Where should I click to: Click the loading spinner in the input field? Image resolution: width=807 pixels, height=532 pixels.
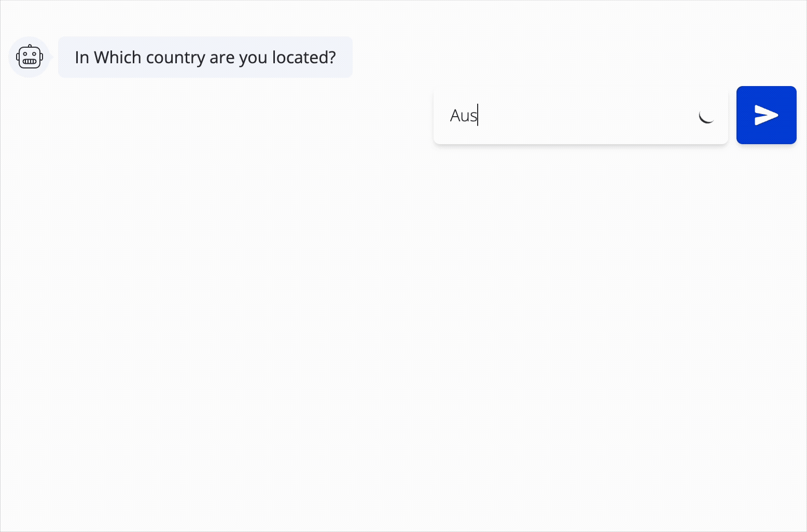707,116
